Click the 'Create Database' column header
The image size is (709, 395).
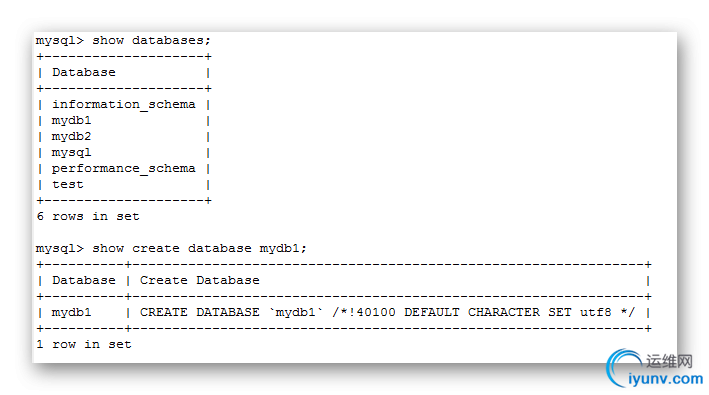coord(199,281)
